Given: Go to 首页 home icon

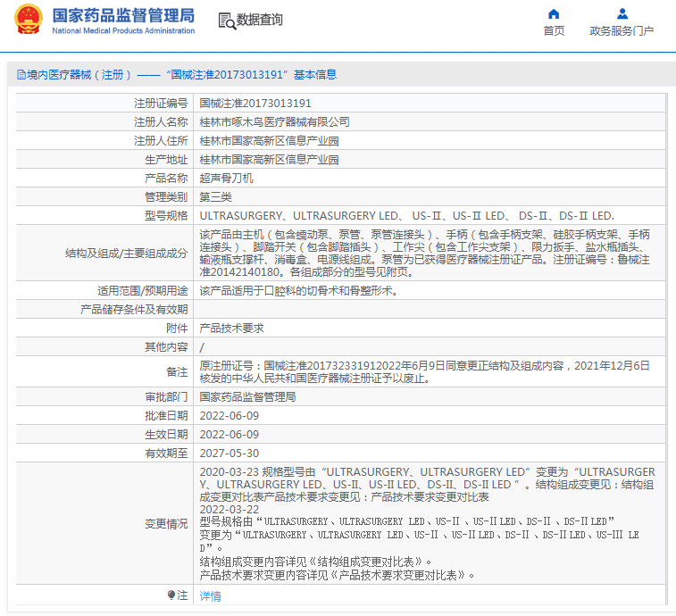Looking at the screenshot, I should point(554,13).
